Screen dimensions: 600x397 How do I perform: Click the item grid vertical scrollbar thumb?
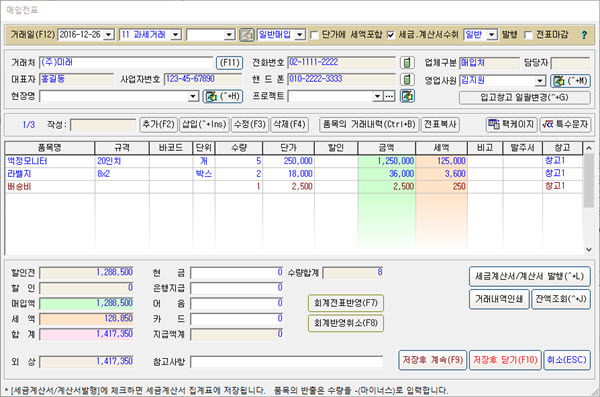coord(589,180)
